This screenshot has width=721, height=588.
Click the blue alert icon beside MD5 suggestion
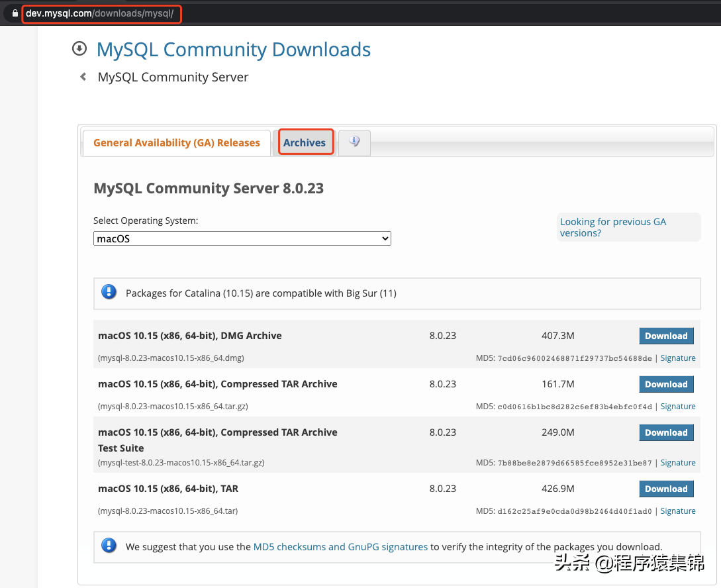(109, 545)
